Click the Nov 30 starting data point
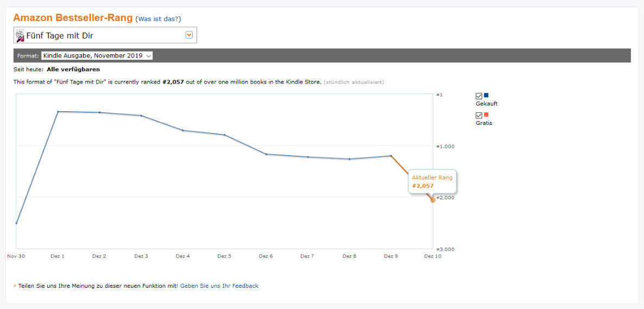Screen dimensions: 644x309 16,223
